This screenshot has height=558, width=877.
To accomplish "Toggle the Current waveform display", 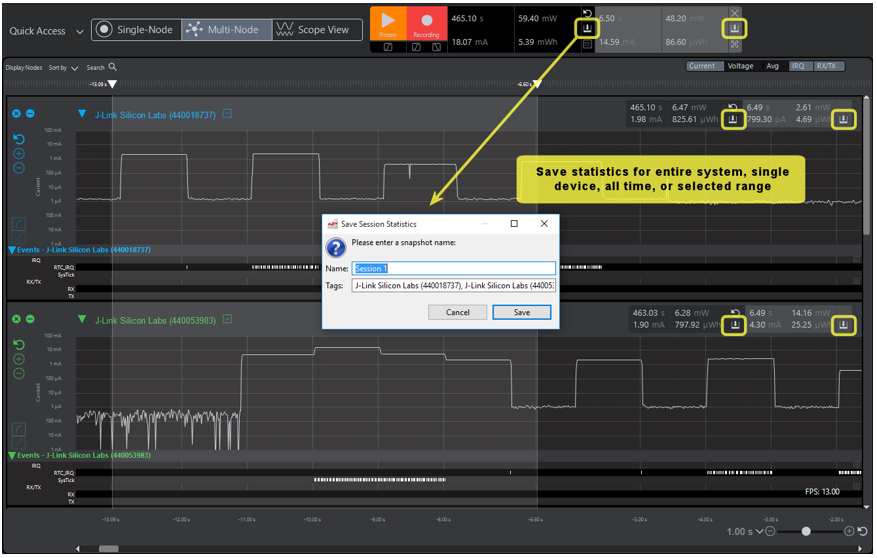I will [x=701, y=66].
